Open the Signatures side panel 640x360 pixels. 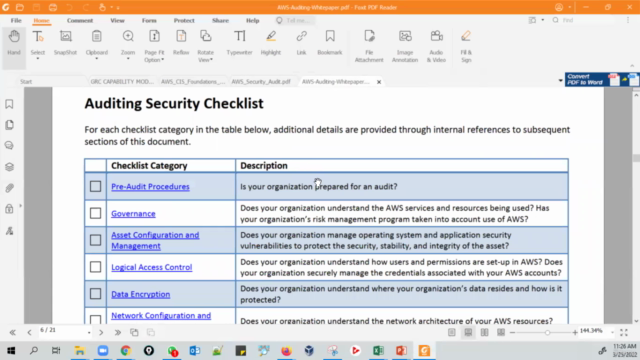(x=9, y=231)
